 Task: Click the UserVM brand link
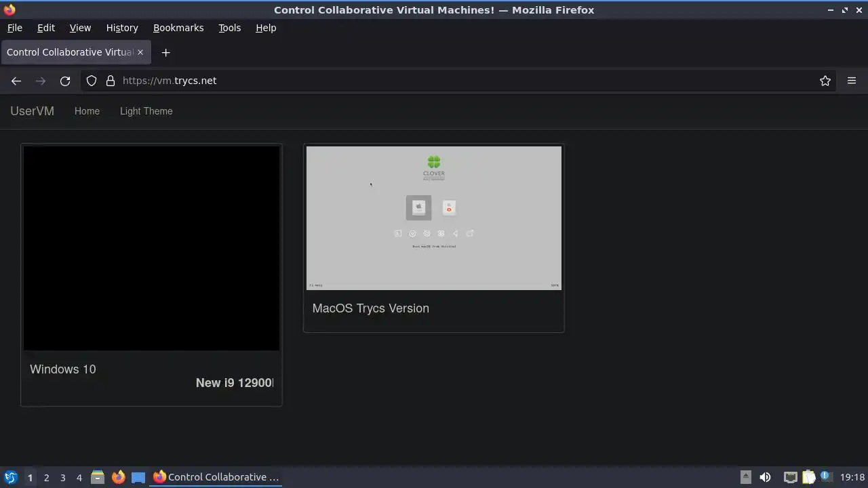[x=32, y=111]
